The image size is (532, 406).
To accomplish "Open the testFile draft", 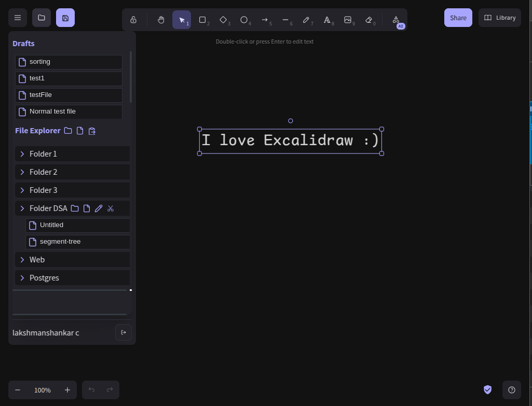I will [69, 95].
